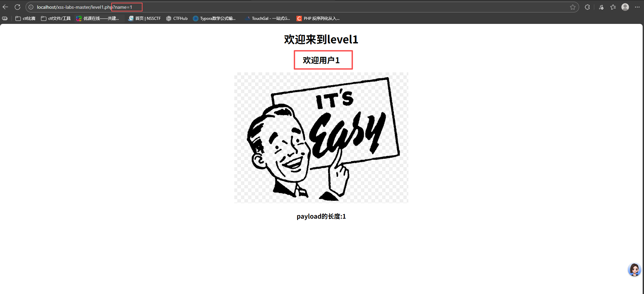Reload the page with refresh icon
Image resolution: width=644 pixels, height=294 pixels.
point(17,7)
